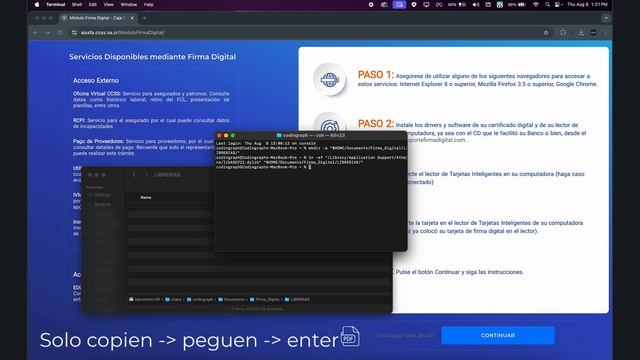
Task: Click codingraph folder in Finder path bar
Action: 200,300
